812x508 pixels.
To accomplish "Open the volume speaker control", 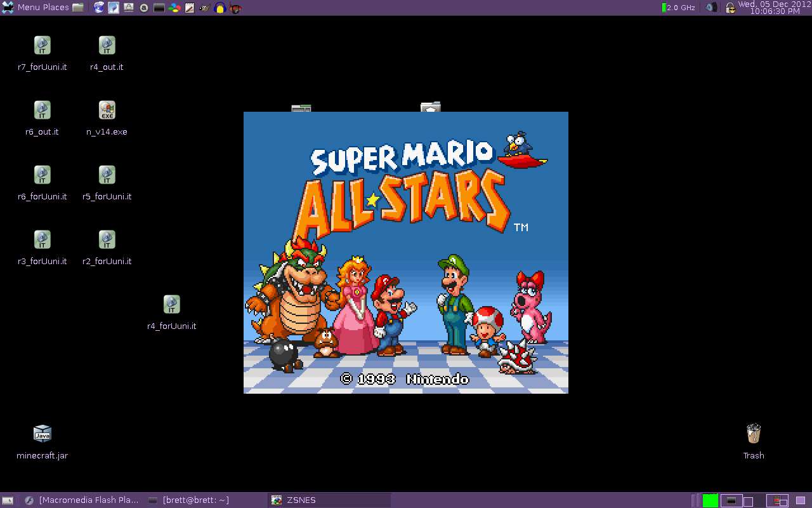I will 712,8.
